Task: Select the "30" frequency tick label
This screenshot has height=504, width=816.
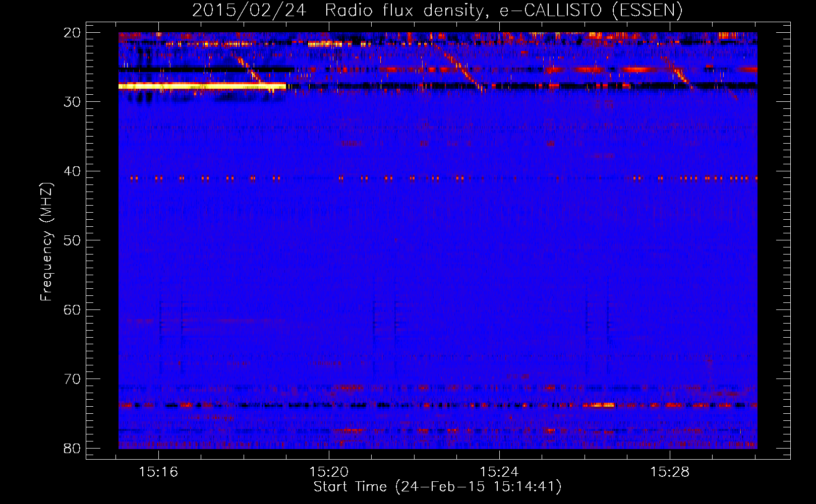Action: [x=73, y=102]
